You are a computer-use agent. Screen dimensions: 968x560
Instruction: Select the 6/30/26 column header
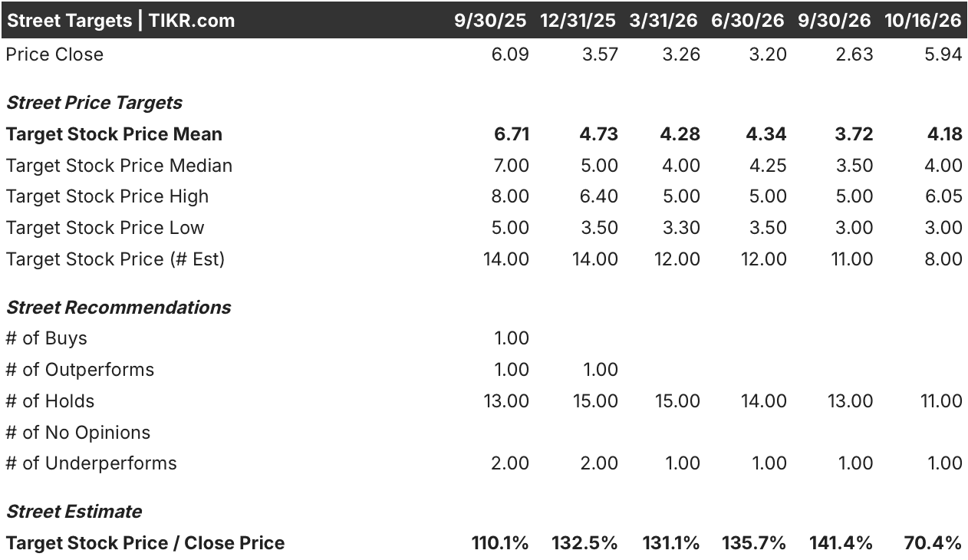(748, 21)
